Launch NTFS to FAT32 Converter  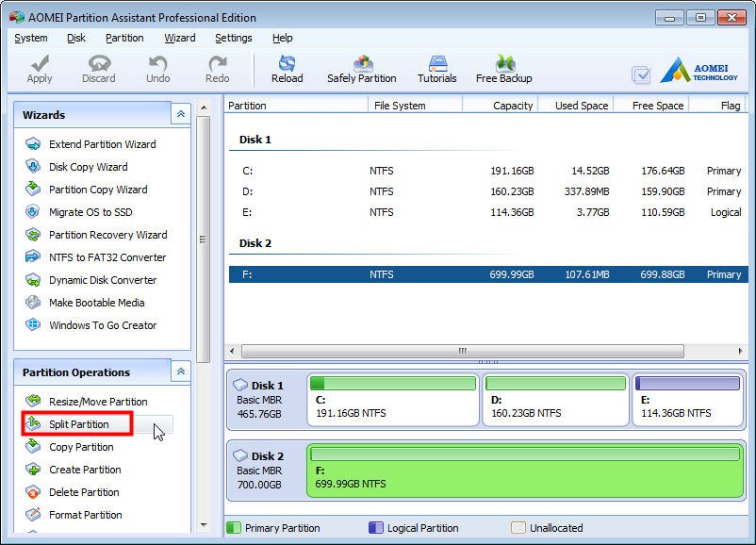pyautogui.click(x=107, y=257)
